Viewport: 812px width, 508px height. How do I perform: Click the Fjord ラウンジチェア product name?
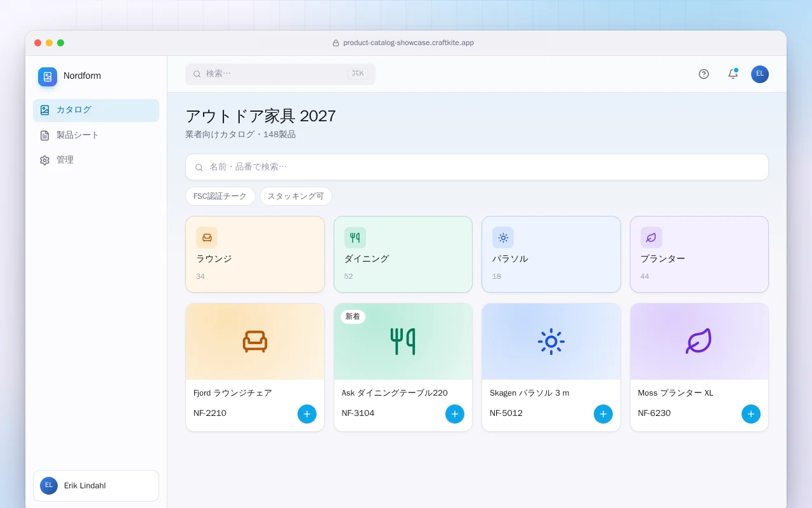coord(233,393)
